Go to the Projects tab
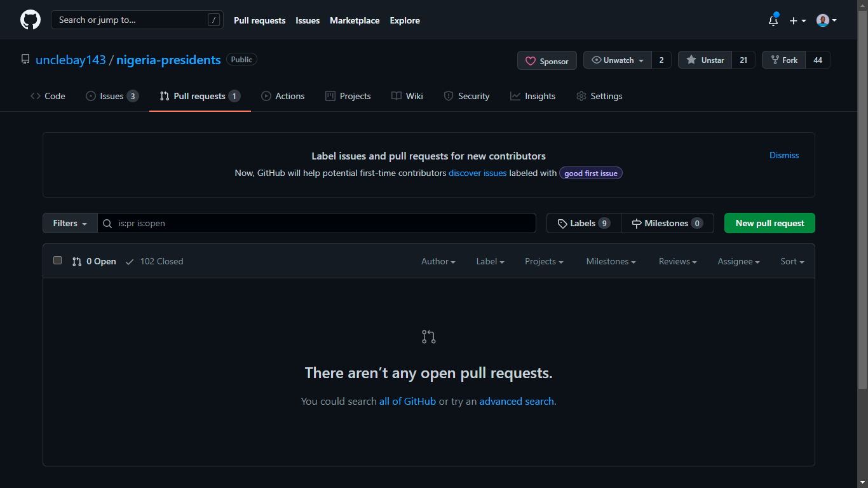This screenshot has width=868, height=488. pyautogui.click(x=348, y=96)
